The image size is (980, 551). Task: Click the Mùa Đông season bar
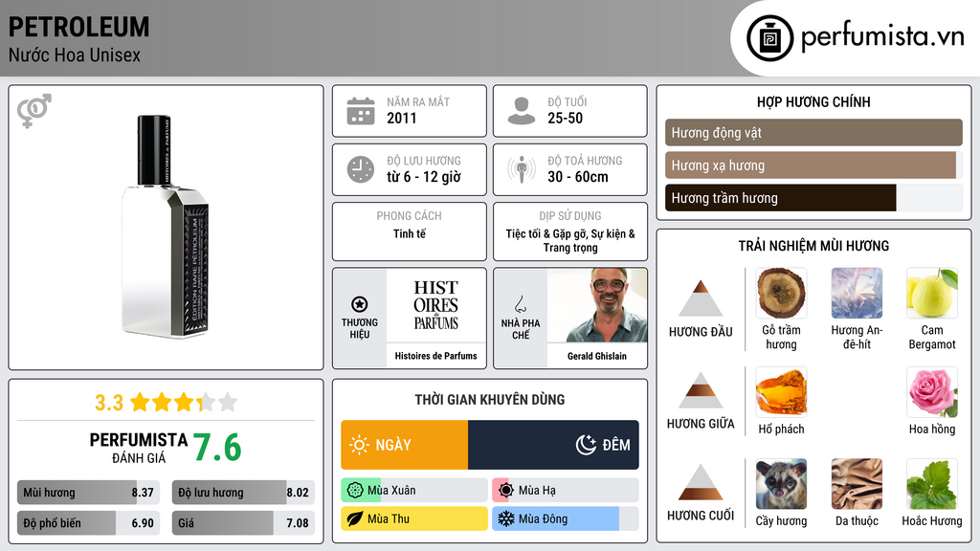[566, 518]
